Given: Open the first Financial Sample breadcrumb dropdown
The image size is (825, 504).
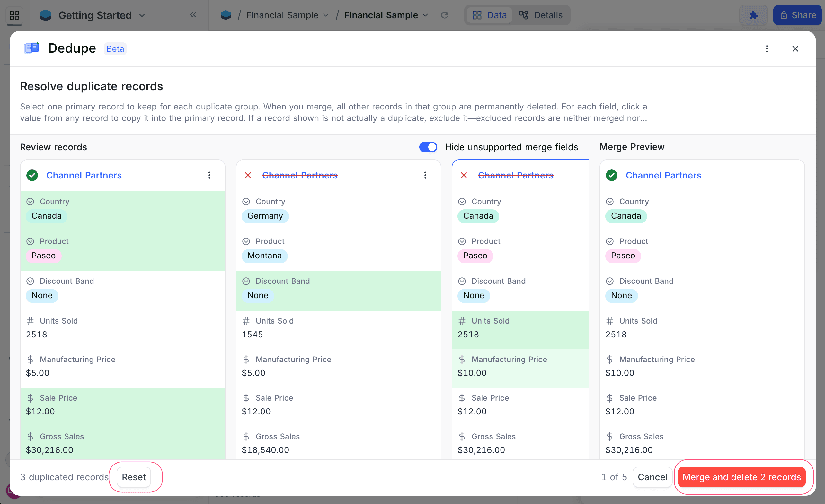Looking at the screenshot, I should (325, 15).
